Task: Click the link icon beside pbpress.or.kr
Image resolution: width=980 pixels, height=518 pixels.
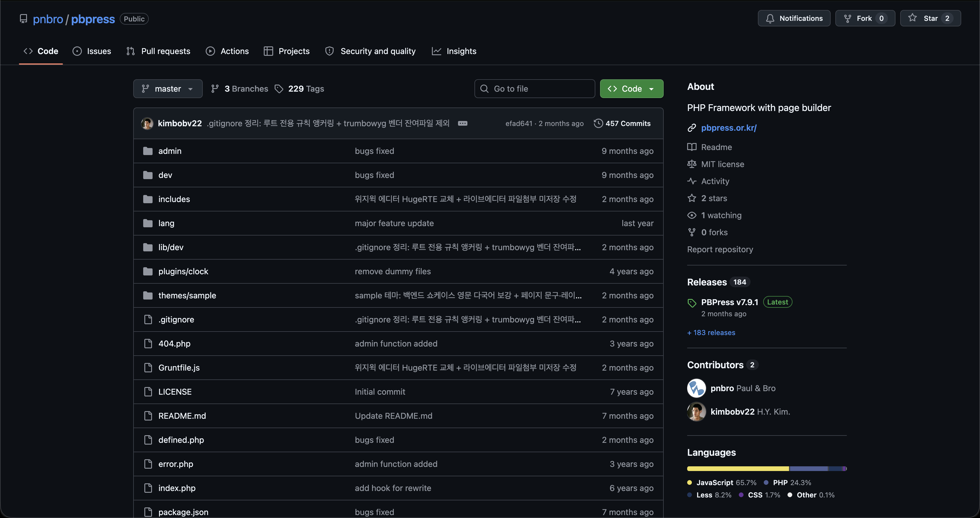Action: (x=692, y=128)
